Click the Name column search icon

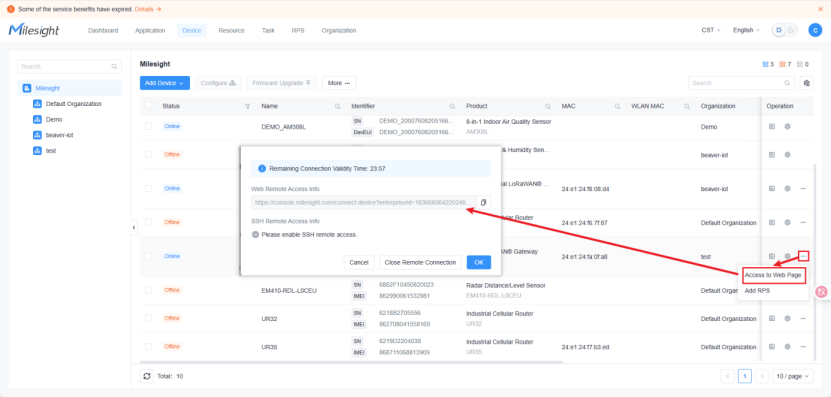[x=338, y=107]
